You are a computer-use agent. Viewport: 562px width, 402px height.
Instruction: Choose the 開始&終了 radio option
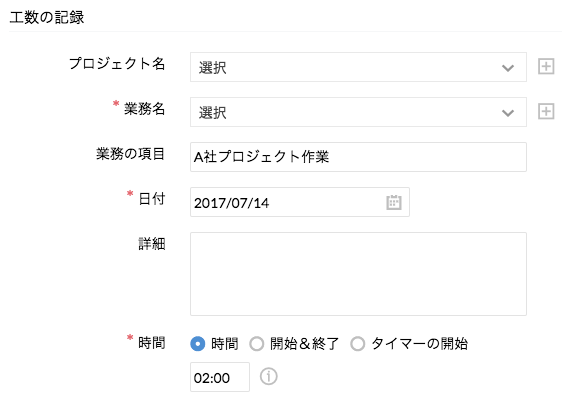[257, 344]
